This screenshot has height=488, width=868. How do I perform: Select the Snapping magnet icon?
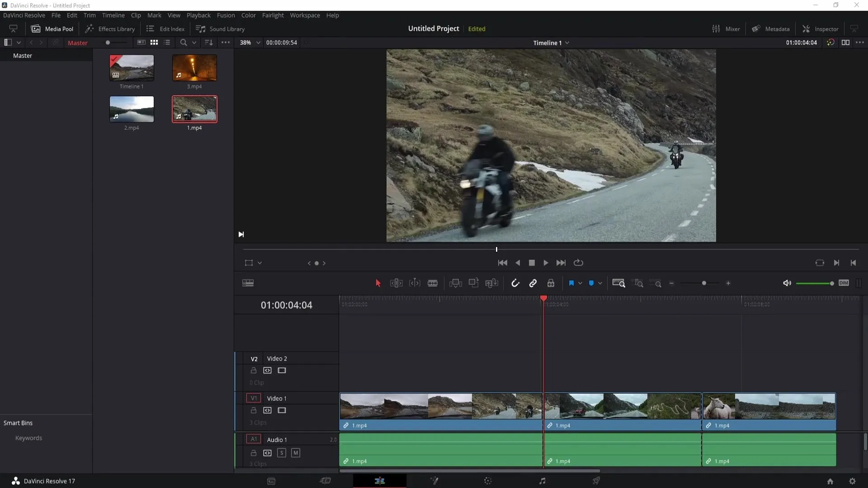pyautogui.click(x=515, y=283)
